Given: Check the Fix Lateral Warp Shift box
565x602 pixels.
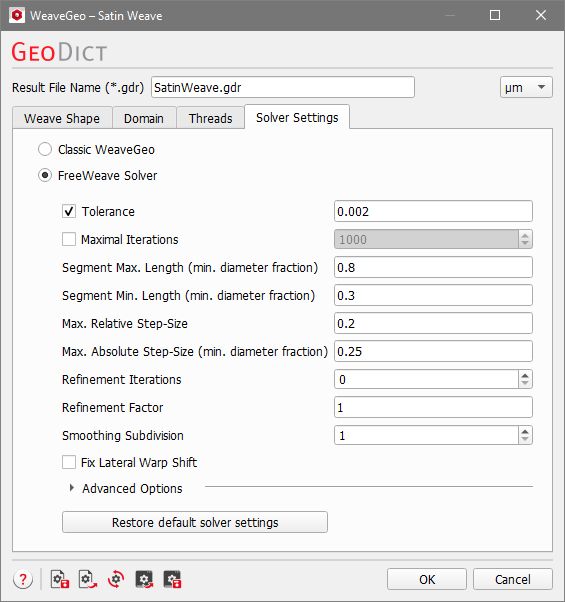Looking at the screenshot, I should [69, 462].
